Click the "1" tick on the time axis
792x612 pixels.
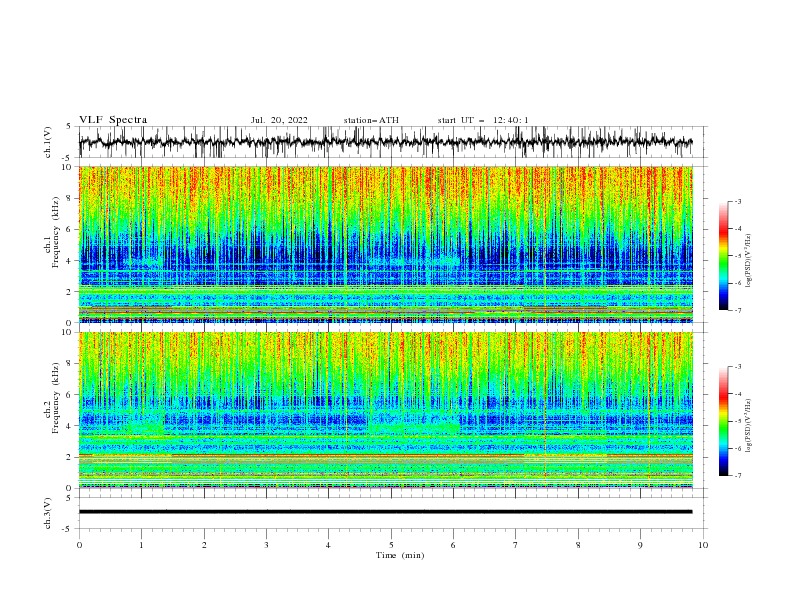tap(141, 545)
